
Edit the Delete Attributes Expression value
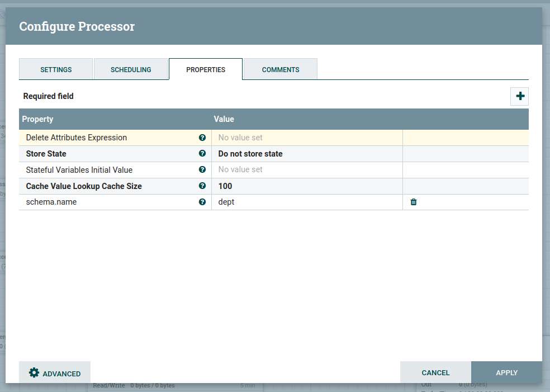[306, 138]
